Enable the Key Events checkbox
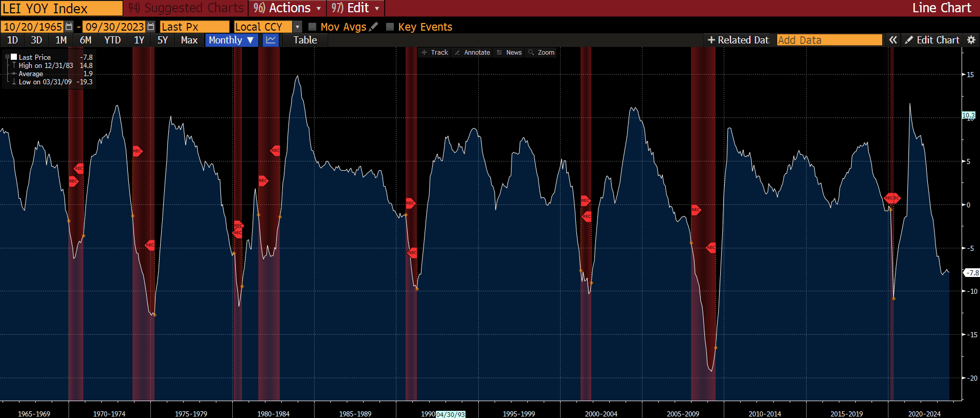 [390, 27]
